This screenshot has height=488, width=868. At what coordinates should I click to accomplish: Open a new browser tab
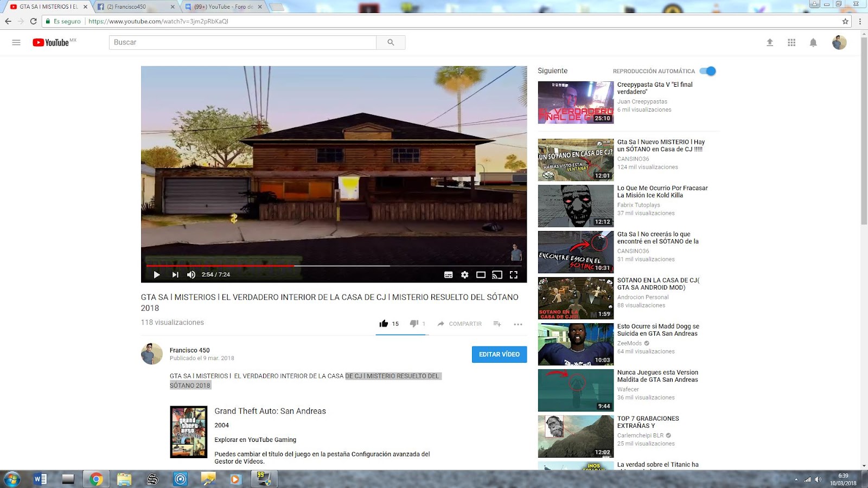click(x=277, y=7)
